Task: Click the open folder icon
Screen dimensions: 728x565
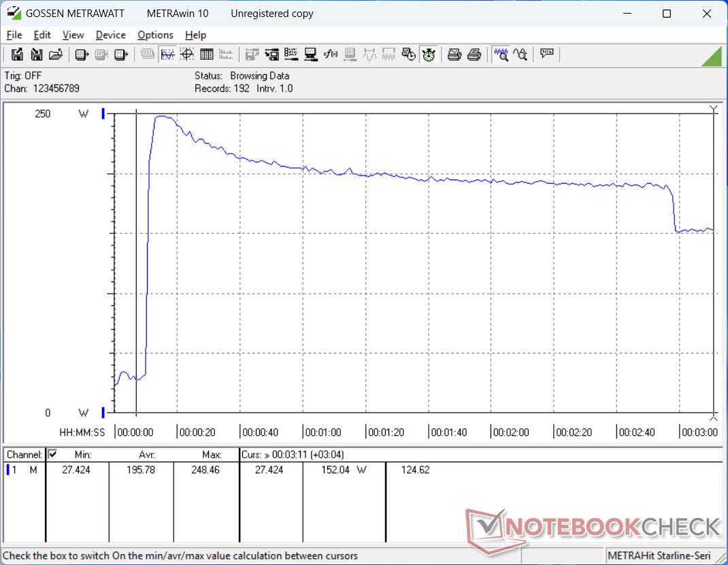Action: pyautogui.click(x=56, y=55)
